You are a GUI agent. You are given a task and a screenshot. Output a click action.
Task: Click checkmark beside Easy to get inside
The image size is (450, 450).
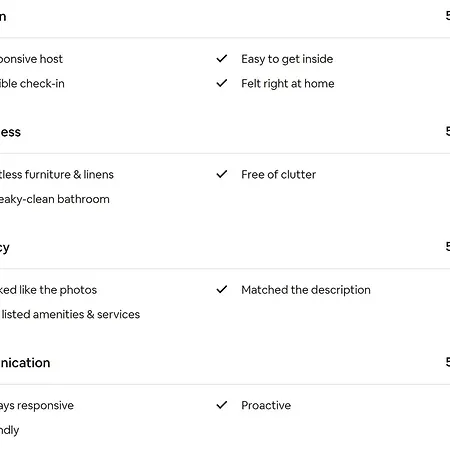pyautogui.click(x=222, y=59)
